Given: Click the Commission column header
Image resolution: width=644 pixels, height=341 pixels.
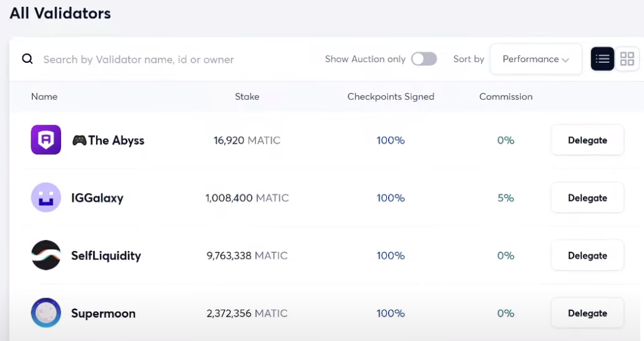Looking at the screenshot, I should 506,97.
